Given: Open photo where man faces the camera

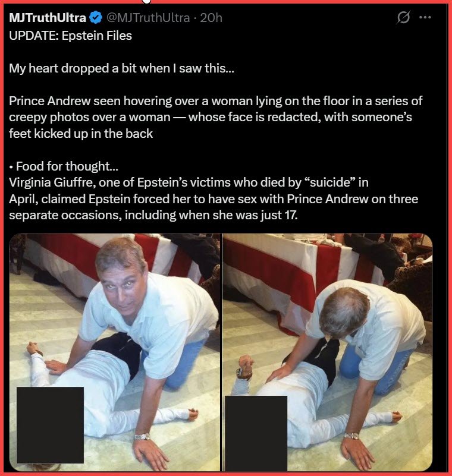Looking at the screenshot, I should [115, 352].
